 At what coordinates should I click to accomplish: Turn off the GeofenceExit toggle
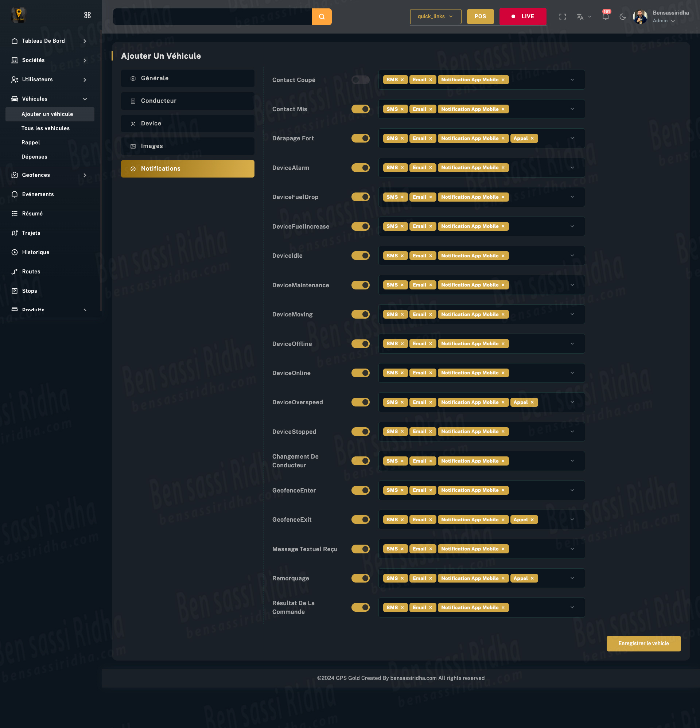(360, 519)
